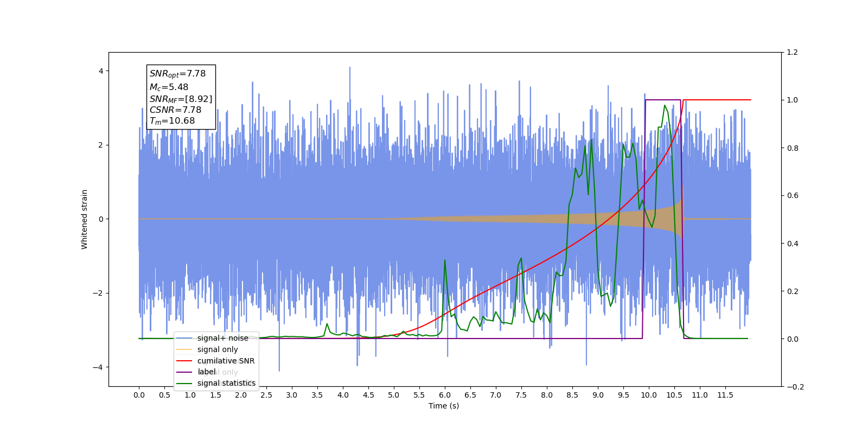Click the red line swatch in legend
Viewport: 868px width, 434px height.
[x=184, y=361]
